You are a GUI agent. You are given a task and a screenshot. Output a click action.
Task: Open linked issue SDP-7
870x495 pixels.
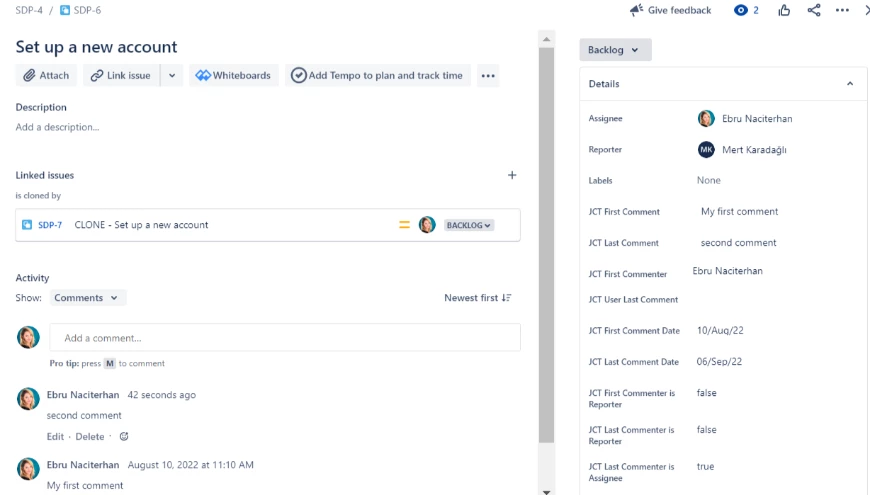(50, 225)
